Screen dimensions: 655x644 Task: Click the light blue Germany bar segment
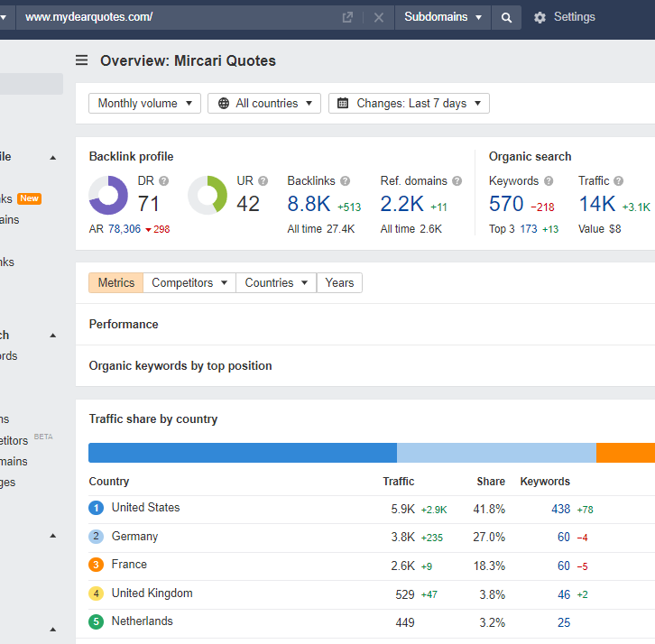pos(497,453)
